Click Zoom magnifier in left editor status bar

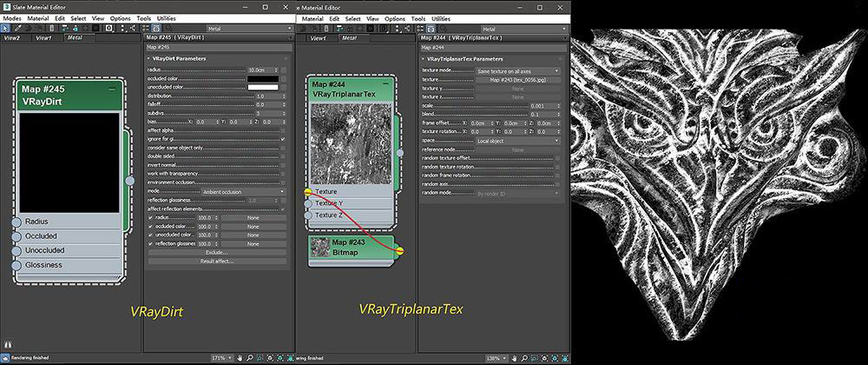(250, 358)
